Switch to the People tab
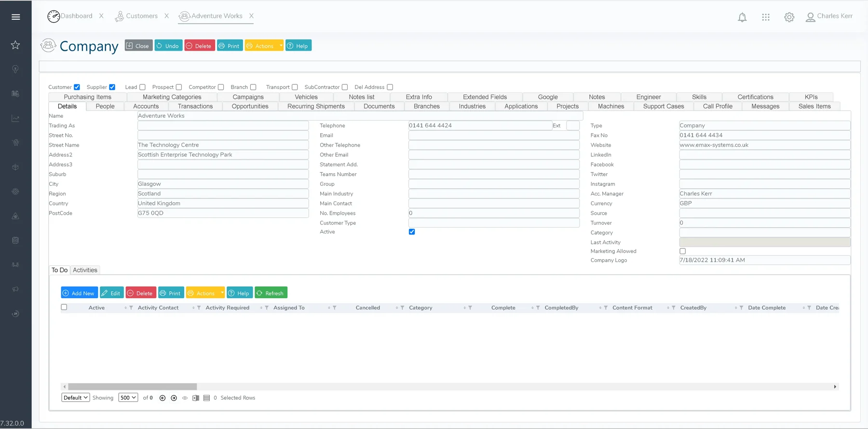Screen dimensions: 868x429 105,107
